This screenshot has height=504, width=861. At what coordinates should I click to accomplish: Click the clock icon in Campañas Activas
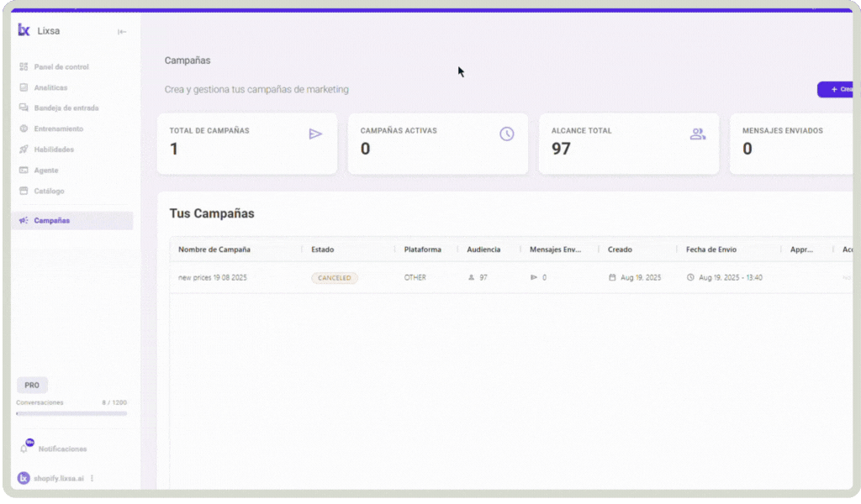(x=506, y=134)
